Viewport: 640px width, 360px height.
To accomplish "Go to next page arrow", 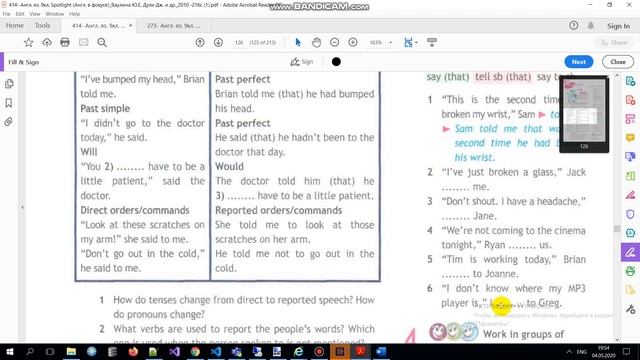I will (218, 42).
